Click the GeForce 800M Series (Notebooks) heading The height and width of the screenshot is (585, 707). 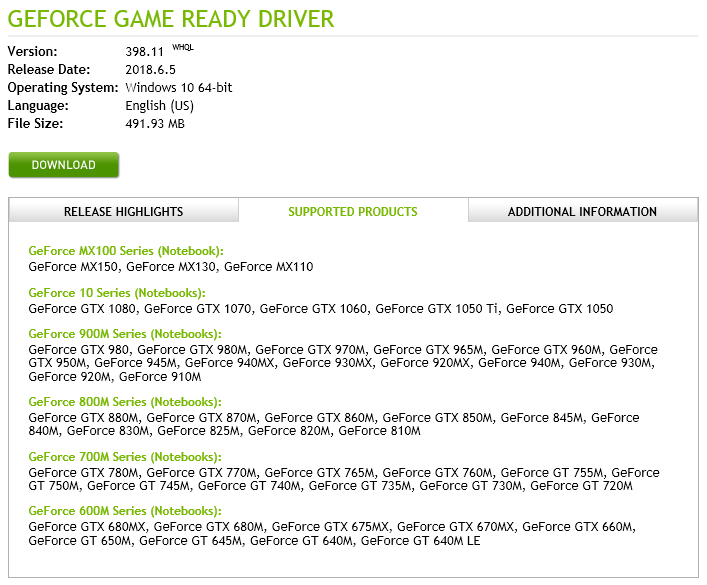pos(125,402)
